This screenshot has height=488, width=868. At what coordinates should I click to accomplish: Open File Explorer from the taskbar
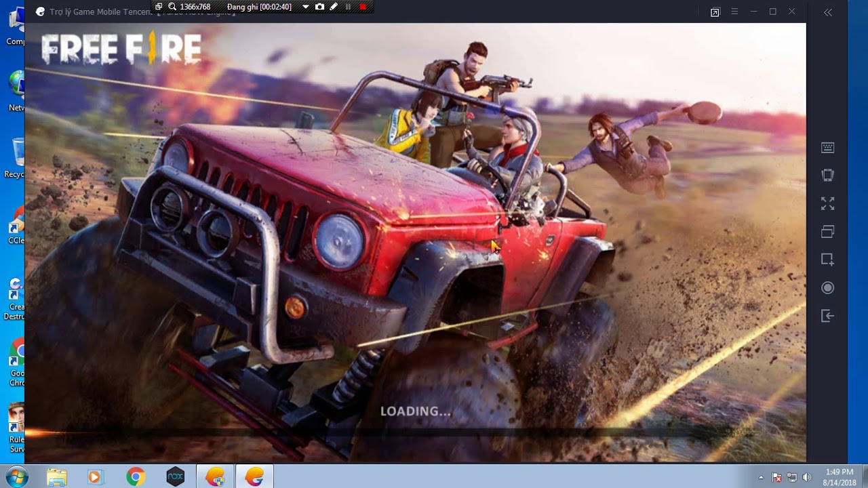tap(57, 477)
